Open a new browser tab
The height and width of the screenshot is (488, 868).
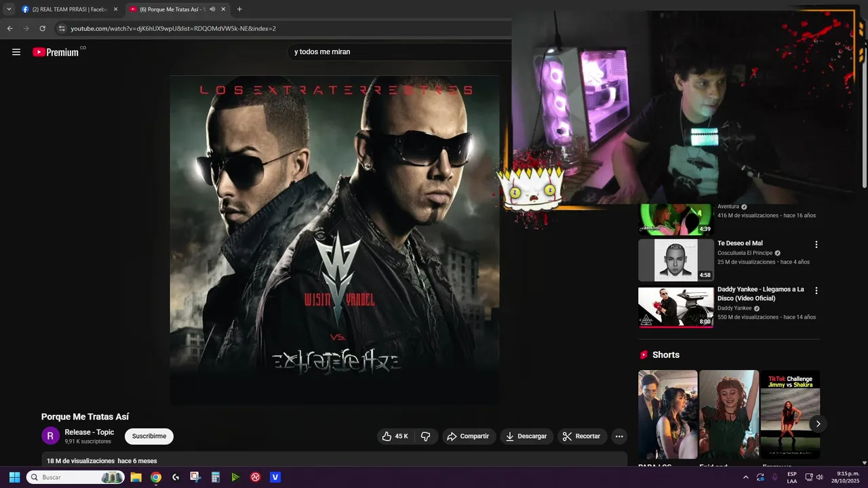pos(239,9)
